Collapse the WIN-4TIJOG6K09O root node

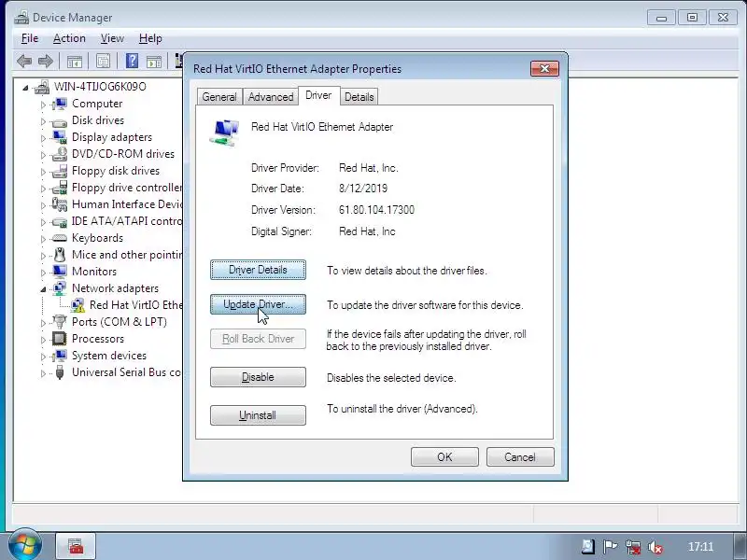pos(25,88)
